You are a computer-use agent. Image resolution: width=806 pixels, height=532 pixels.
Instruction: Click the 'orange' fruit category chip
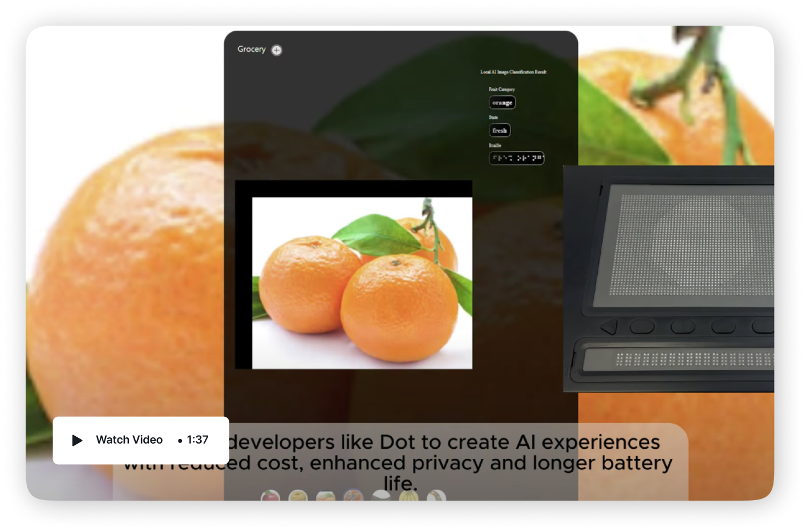click(502, 103)
